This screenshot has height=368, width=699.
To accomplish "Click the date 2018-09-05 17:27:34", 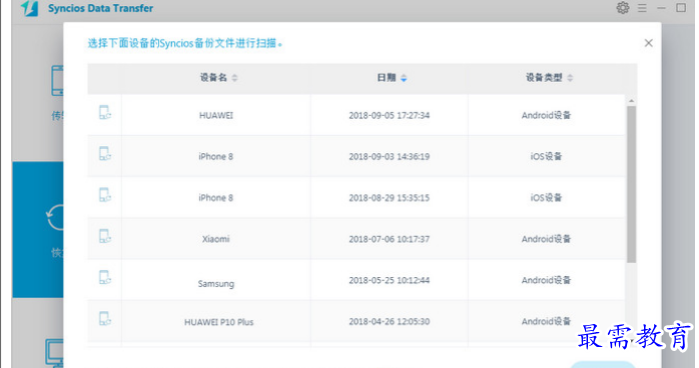I will coord(389,116).
